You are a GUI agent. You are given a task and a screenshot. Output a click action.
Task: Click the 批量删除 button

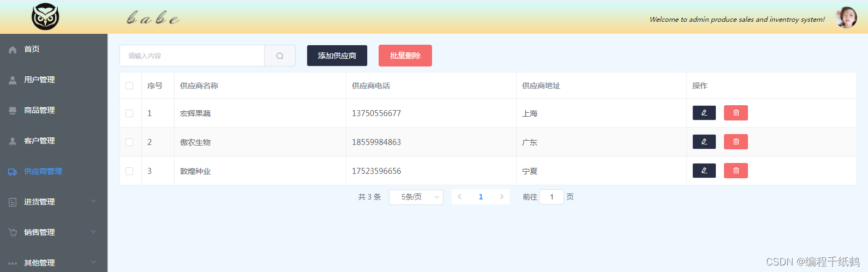tap(405, 56)
